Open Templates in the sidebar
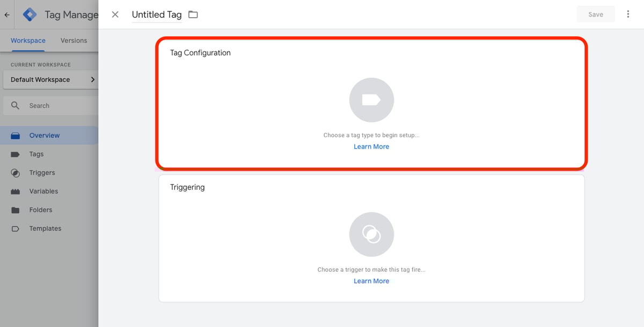The width and height of the screenshot is (644, 327). click(49, 228)
